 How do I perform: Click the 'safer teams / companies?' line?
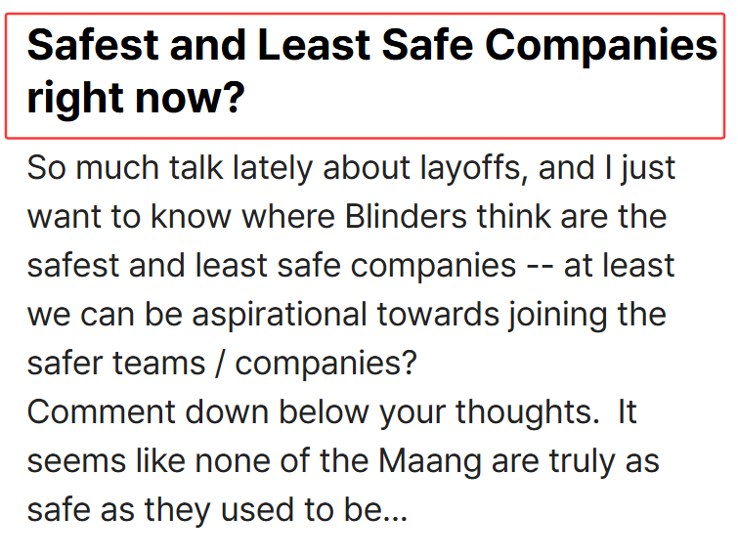[x=222, y=364]
